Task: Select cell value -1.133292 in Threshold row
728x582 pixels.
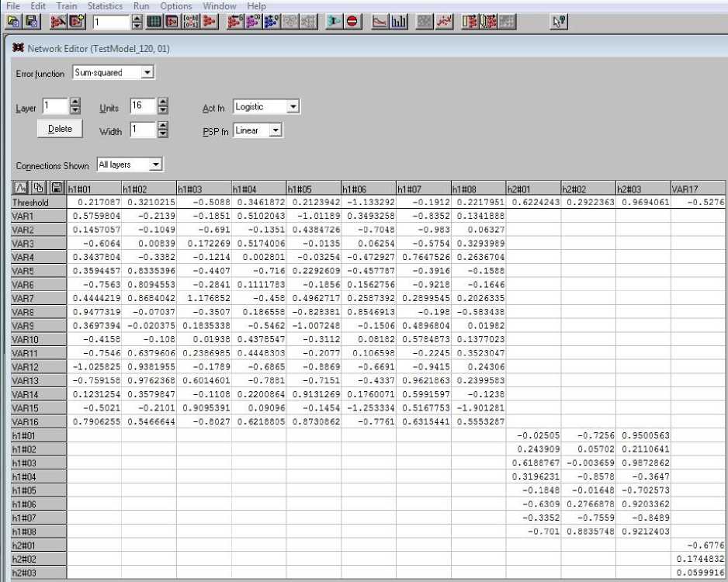Action: tap(368, 203)
